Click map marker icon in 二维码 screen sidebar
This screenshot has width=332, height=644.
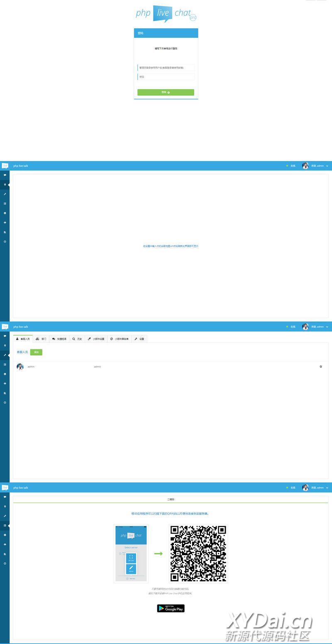[x=5, y=507]
